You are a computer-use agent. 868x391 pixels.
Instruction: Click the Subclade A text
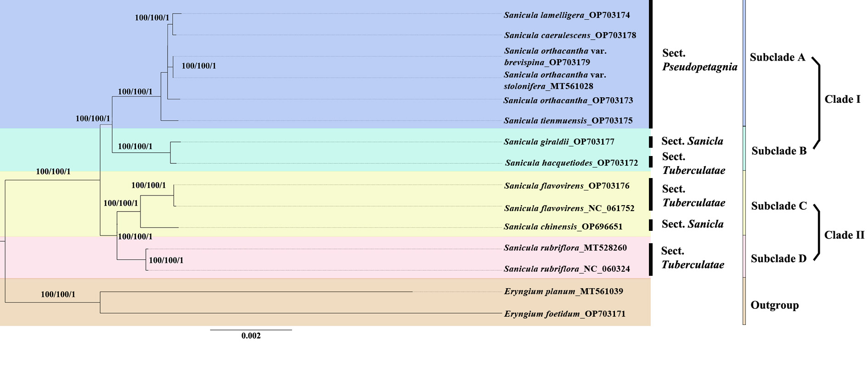click(777, 57)
